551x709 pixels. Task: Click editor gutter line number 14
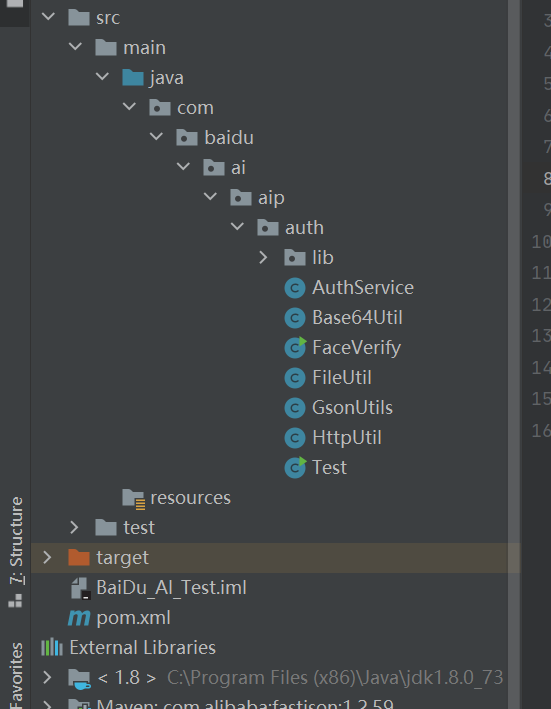541,368
